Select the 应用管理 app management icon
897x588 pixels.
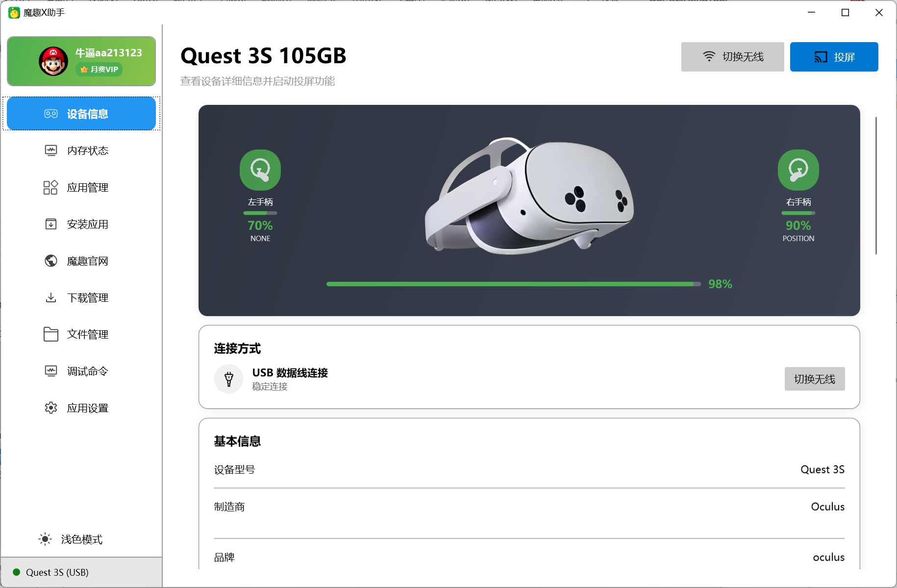(x=81, y=187)
